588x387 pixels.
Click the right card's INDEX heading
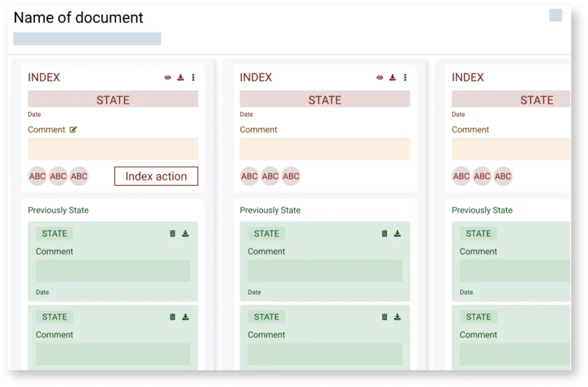468,78
